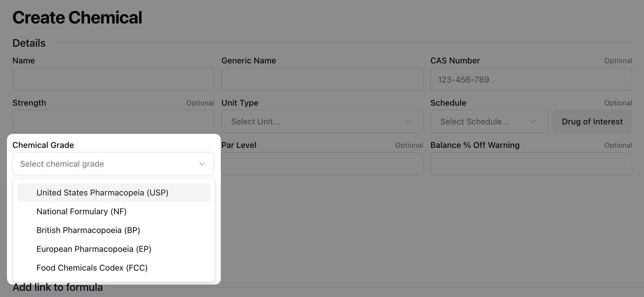Click the CAS Number input field
The width and height of the screenshot is (644, 297).
531,79
